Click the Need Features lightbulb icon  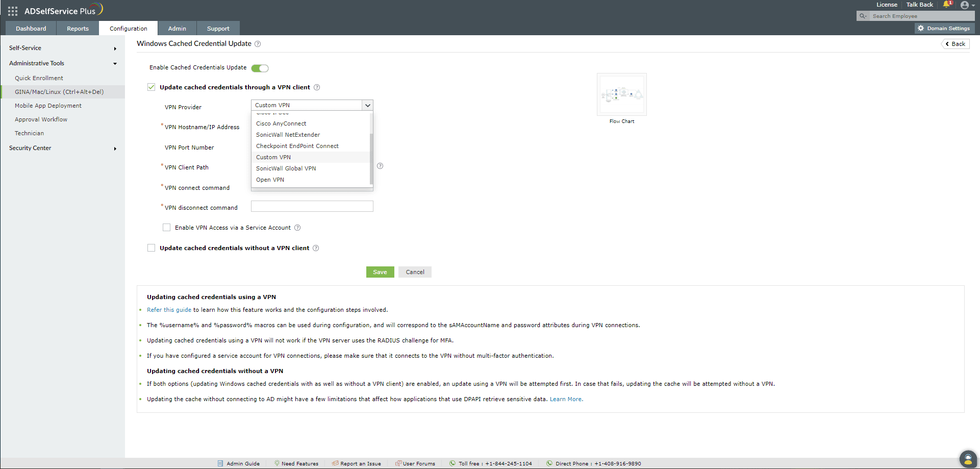pyautogui.click(x=277, y=463)
